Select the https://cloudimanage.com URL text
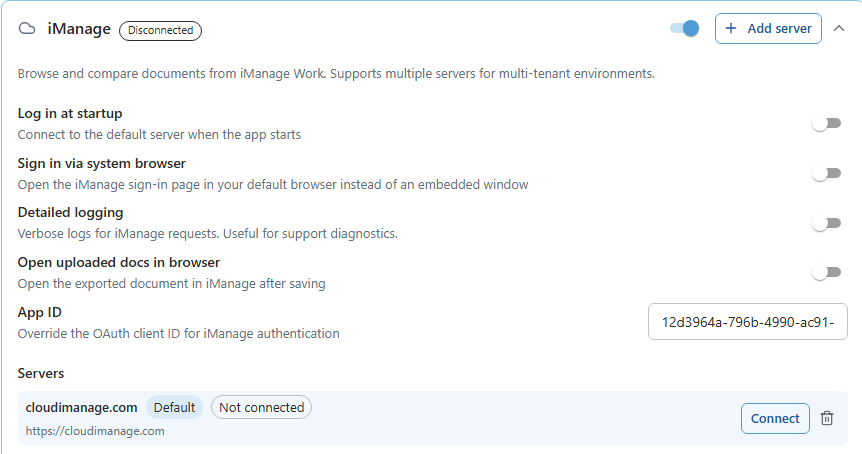 [x=95, y=431]
